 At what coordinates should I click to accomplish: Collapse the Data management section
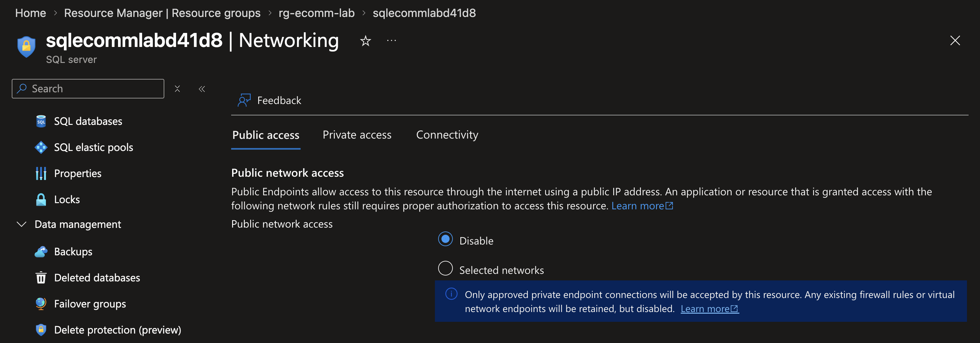click(22, 224)
